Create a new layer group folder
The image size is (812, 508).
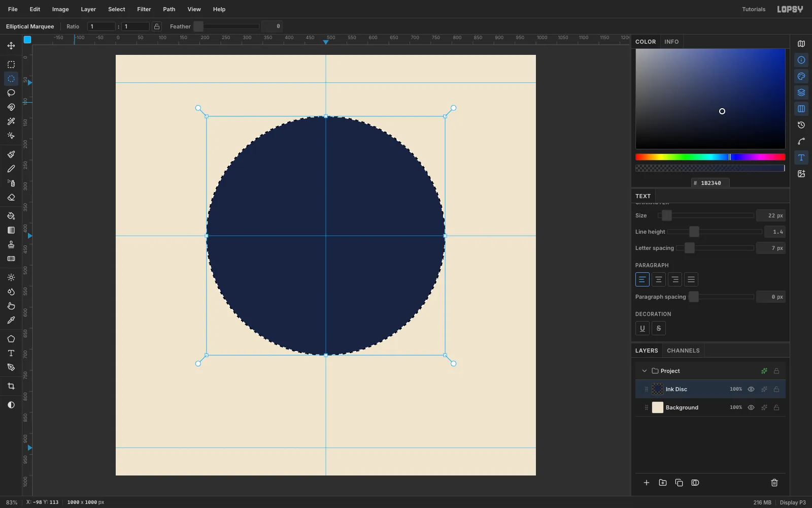click(x=663, y=483)
